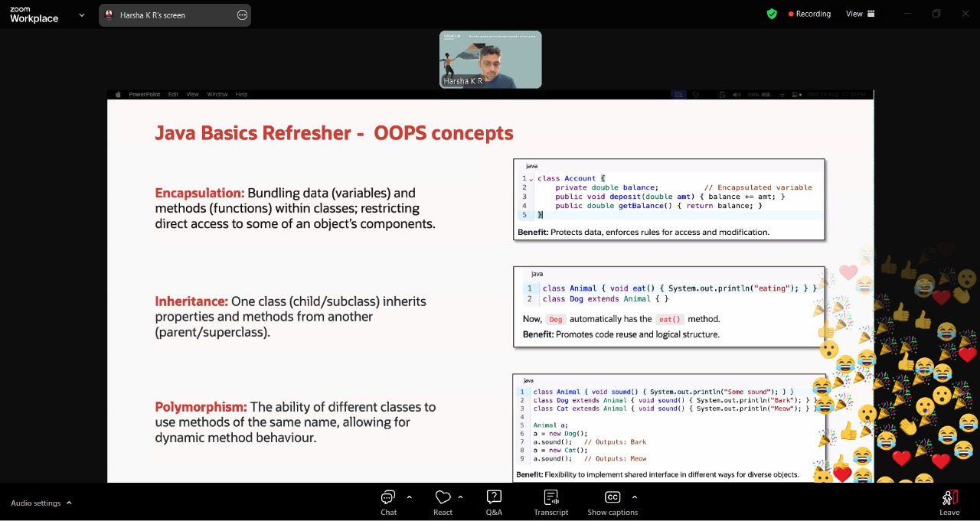Click the Apple menu in the shared PowerPoint screen
This screenshot has height=521, width=980.
click(x=118, y=94)
